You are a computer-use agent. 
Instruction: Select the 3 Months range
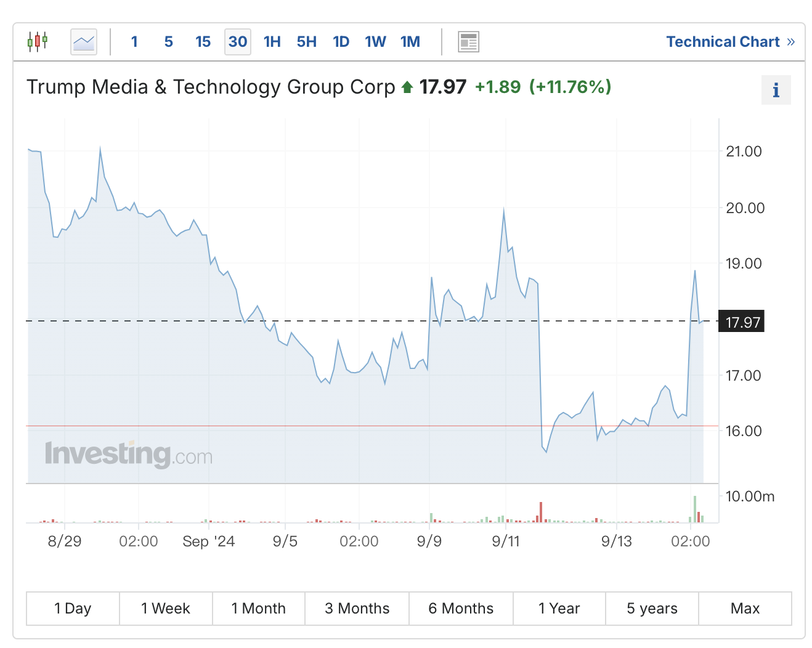pyautogui.click(x=357, y=609)
